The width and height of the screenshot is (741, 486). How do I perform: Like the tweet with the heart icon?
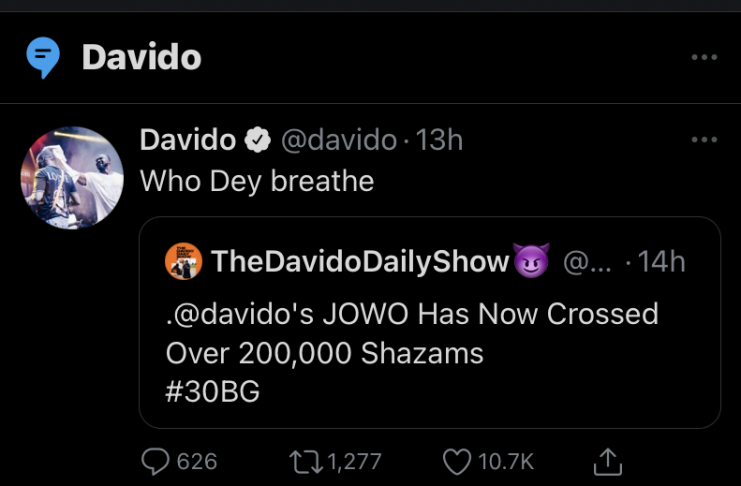pyautogui.click(x=455, y=461)
